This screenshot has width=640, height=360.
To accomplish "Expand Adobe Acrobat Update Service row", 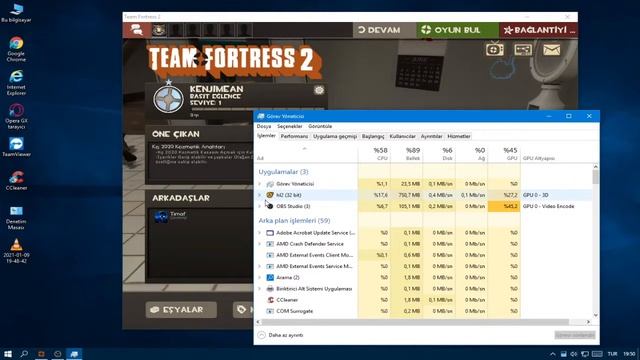I will tap(260, 233).
